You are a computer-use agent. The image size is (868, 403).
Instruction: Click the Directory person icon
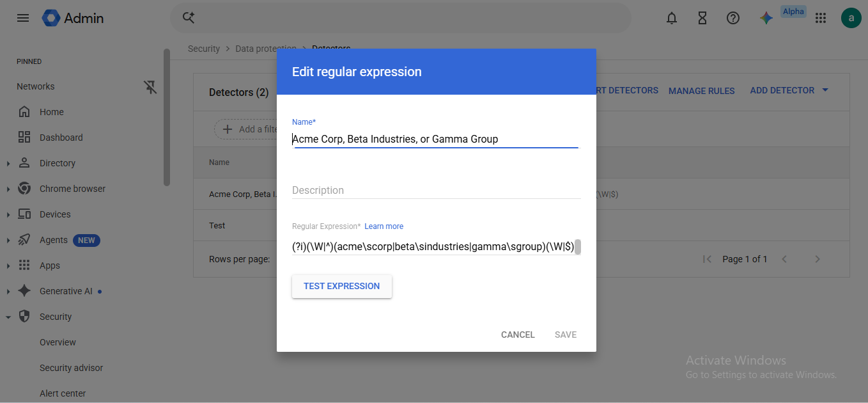click(24, 163)
